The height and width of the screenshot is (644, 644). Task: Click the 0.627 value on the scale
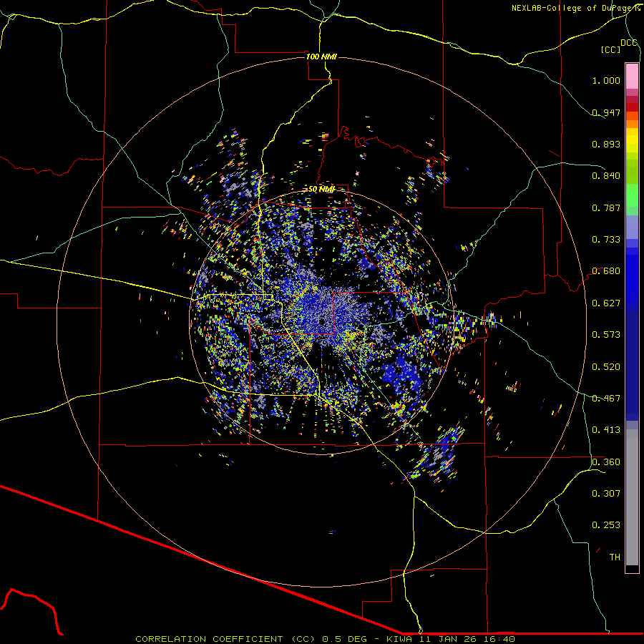point(606,303)
